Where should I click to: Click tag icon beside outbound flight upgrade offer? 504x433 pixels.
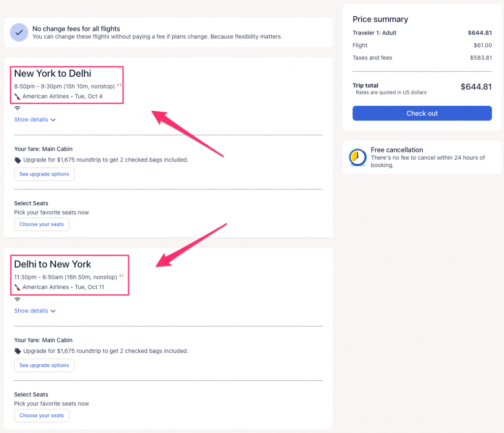[x=18, y=160]
